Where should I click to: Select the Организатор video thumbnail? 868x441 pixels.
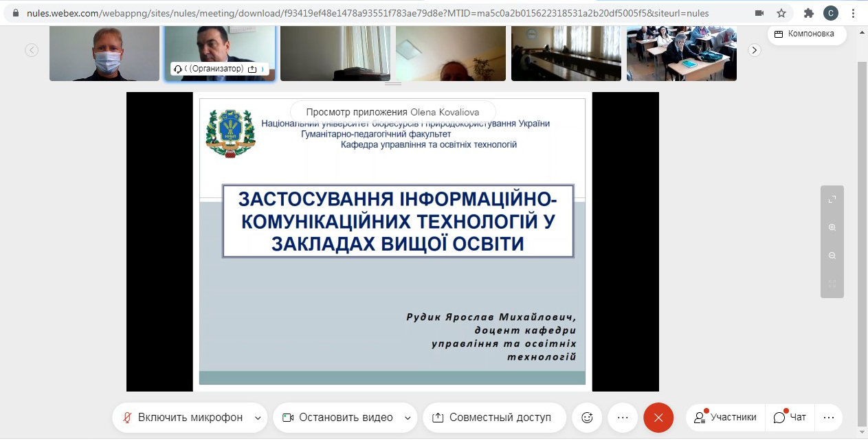(x=220, y=54)
